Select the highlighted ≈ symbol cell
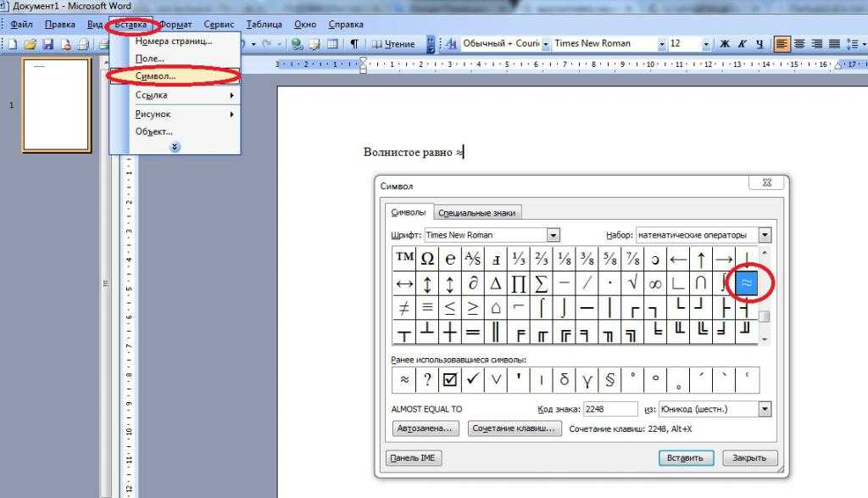The width and height of the screenshot is (868, 498). (x=746, y=283)
